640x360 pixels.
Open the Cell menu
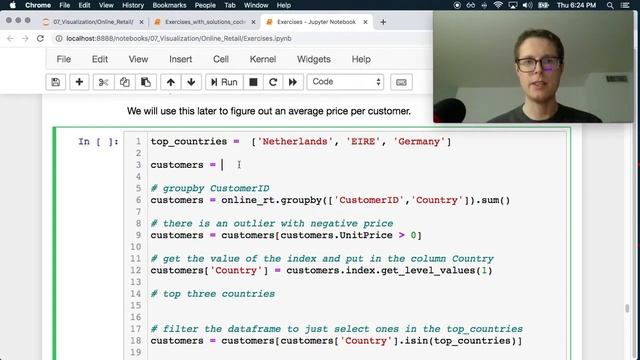click(221, 59)
